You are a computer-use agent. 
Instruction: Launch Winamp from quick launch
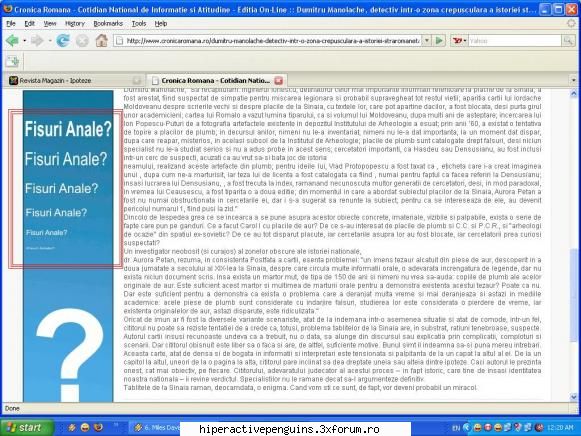click(x=72, y=427)
